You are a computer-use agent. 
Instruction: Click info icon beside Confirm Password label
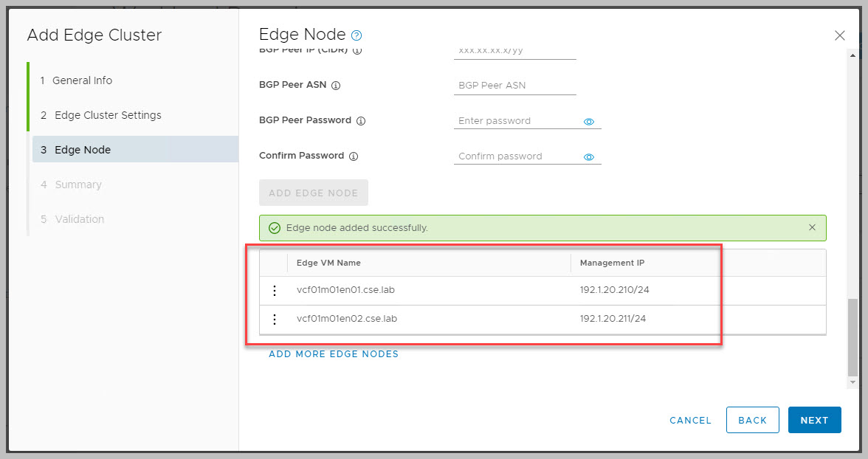tap(354, 156)
